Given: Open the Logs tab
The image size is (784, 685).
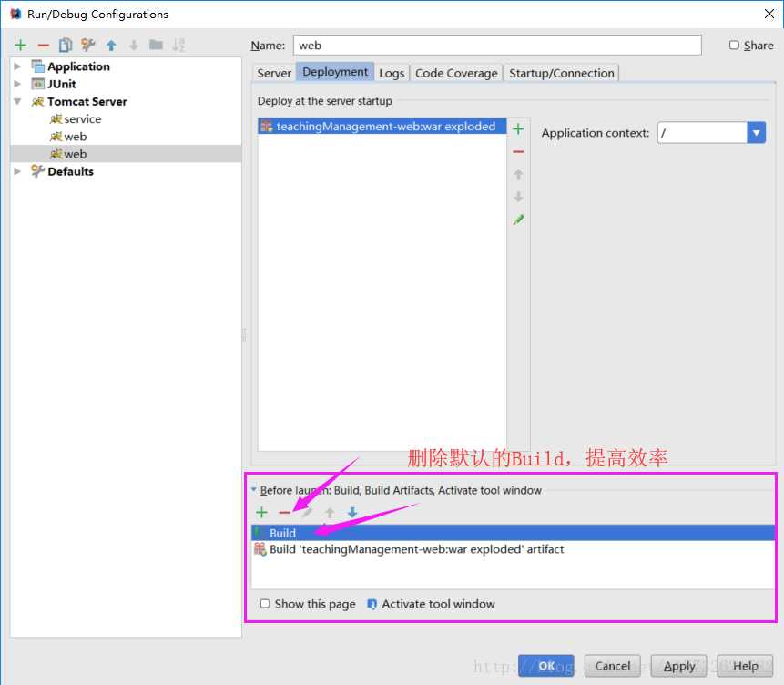Looking at the screenshot, I should (x=392, y=73).
